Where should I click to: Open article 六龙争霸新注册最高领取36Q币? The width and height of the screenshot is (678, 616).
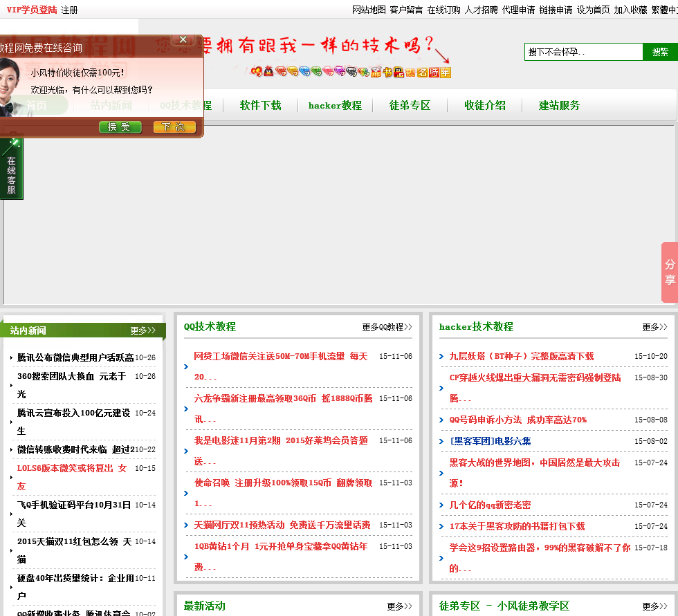coord(283,409)
